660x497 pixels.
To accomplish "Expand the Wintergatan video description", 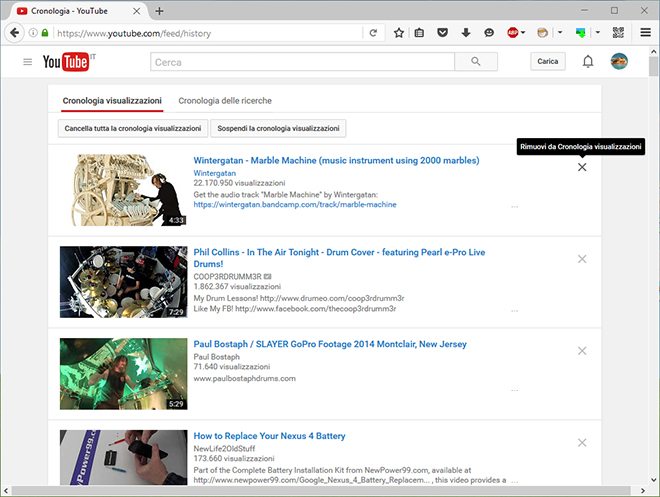I will [514, 206].
